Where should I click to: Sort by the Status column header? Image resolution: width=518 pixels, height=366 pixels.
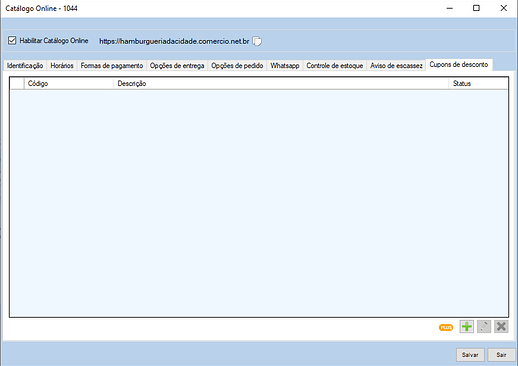tap(478, 84)
